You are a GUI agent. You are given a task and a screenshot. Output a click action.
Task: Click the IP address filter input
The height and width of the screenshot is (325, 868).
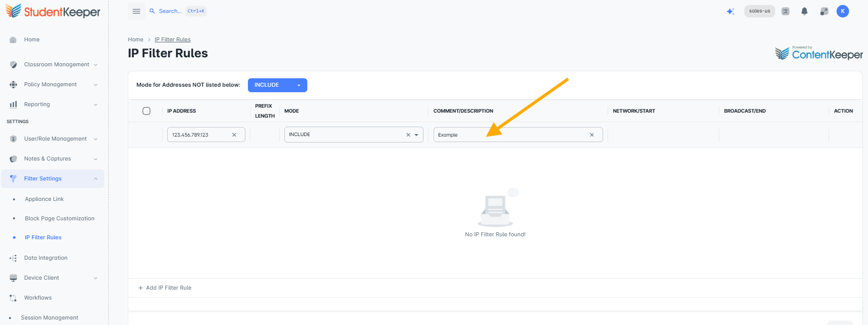200,135
